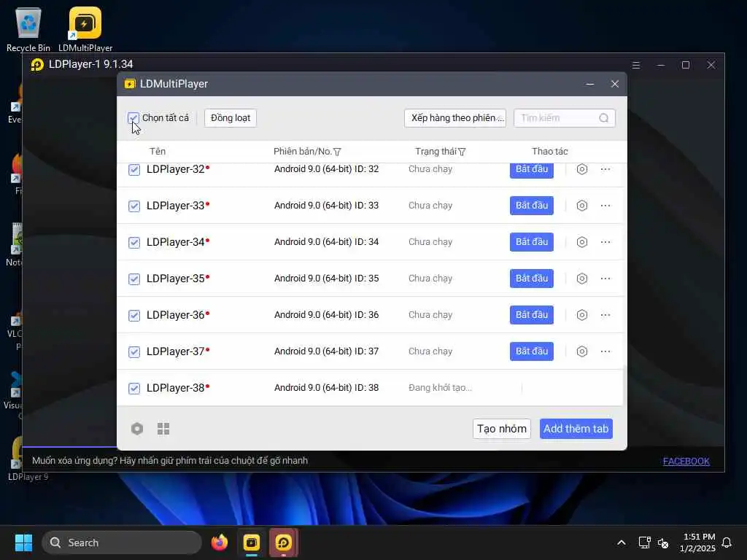Viewport: 747px width, 560px height.
Task: Click Tên column header
Action: [x=158, y=152]
